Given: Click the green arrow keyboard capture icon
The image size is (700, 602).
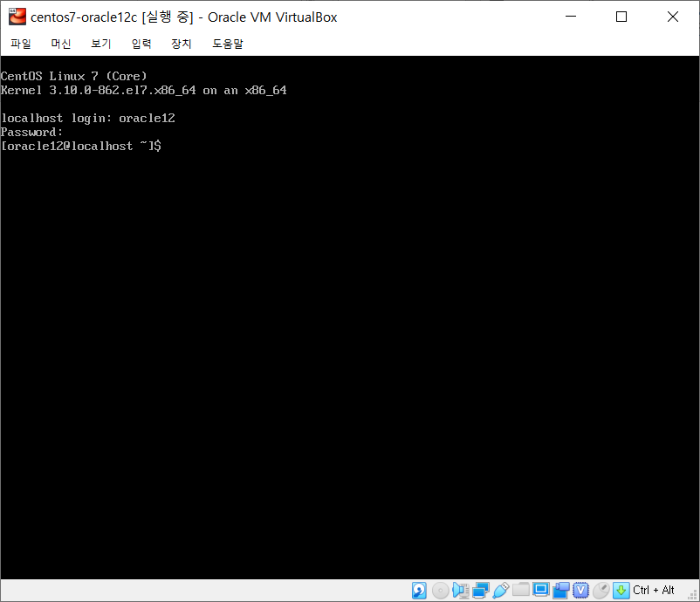Looking at the screenshot, I should tap(621, 591).
